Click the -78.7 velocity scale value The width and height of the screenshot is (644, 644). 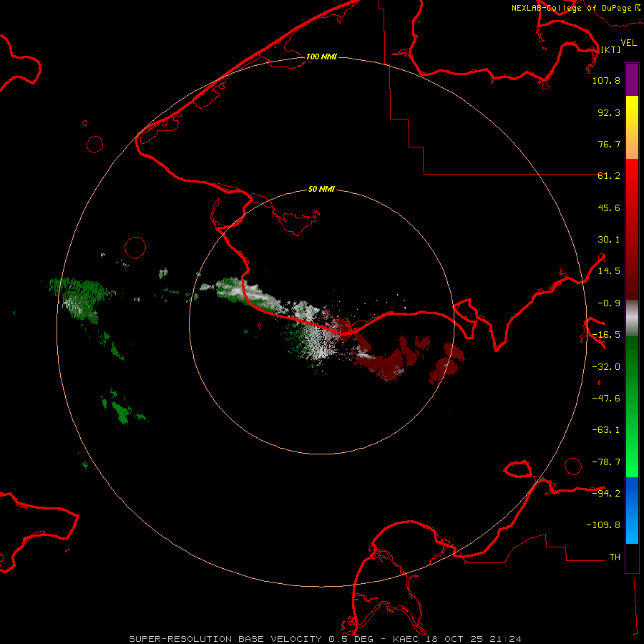[x=606, y=462]
